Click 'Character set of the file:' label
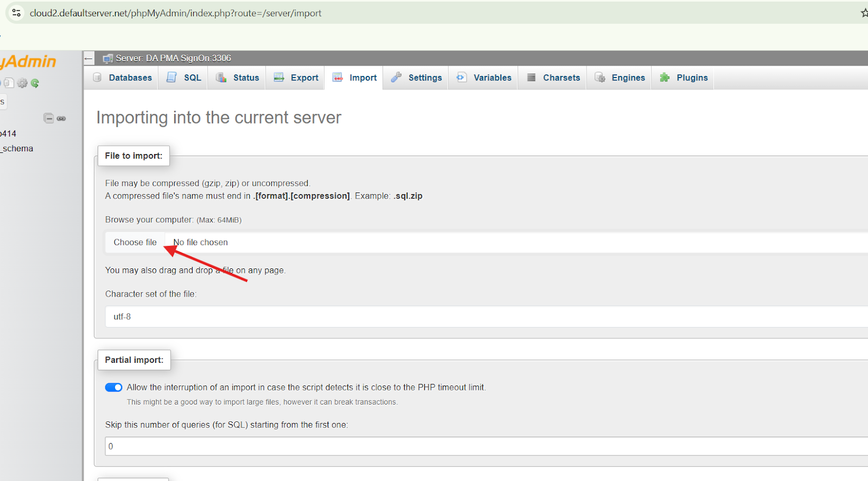Viewport: 868px width, 481px height. (x=151, y=294)
